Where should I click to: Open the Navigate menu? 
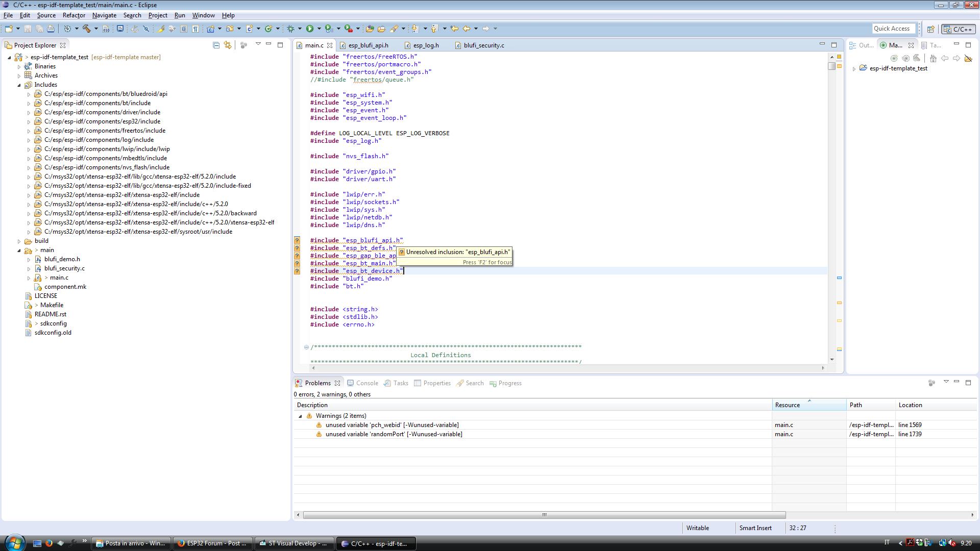point(104,15)
